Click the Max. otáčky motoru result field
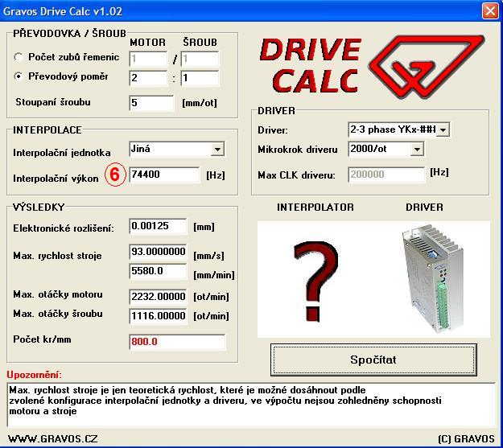The width and height of the screenshot is (503, 448). 158,296
